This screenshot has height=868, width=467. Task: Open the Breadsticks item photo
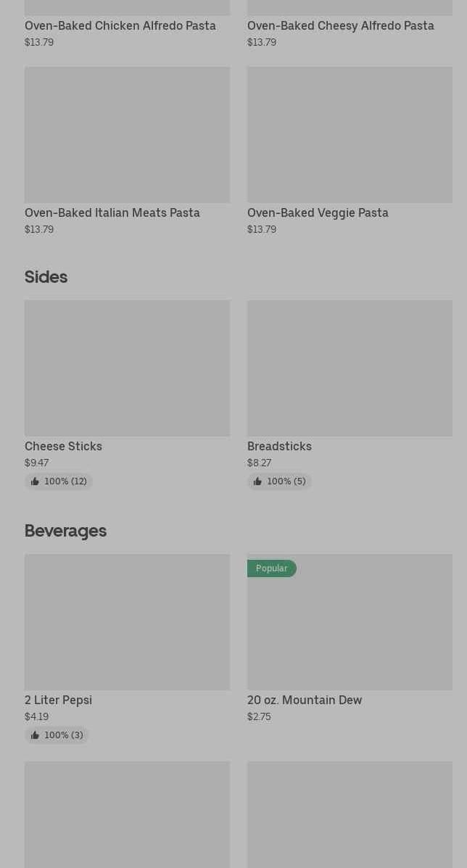[x=350, y=368]
